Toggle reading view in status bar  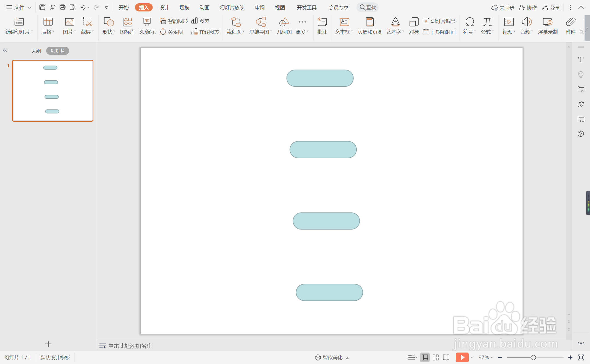(446, 357)
